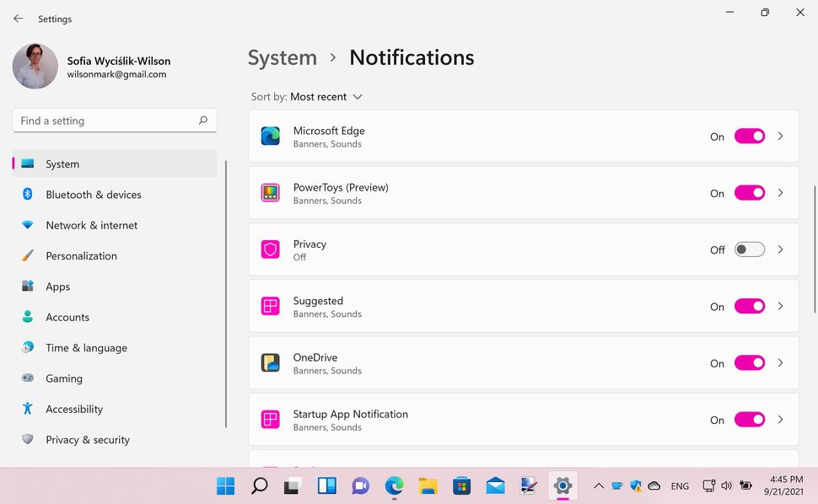Select Network & internet in sidebar
This screenshot has width=818, height=504.
pyautogui.click(x=92, y=225)
